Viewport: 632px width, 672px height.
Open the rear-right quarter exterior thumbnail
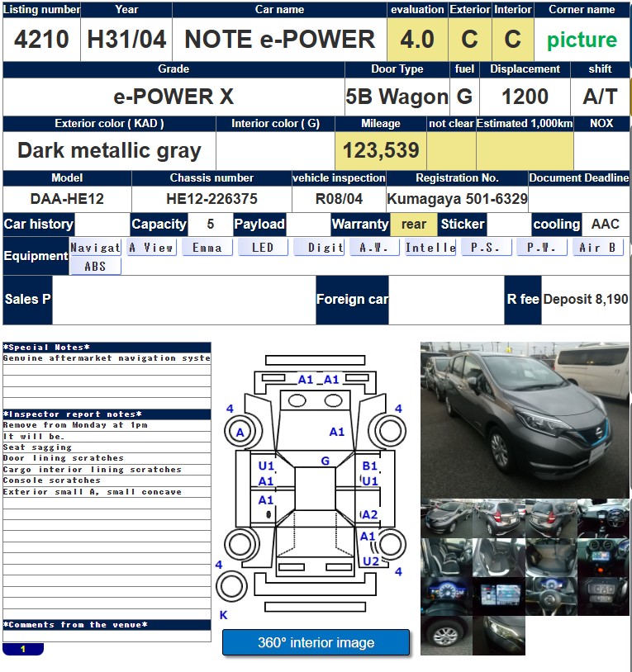click(x=551, y=518)
